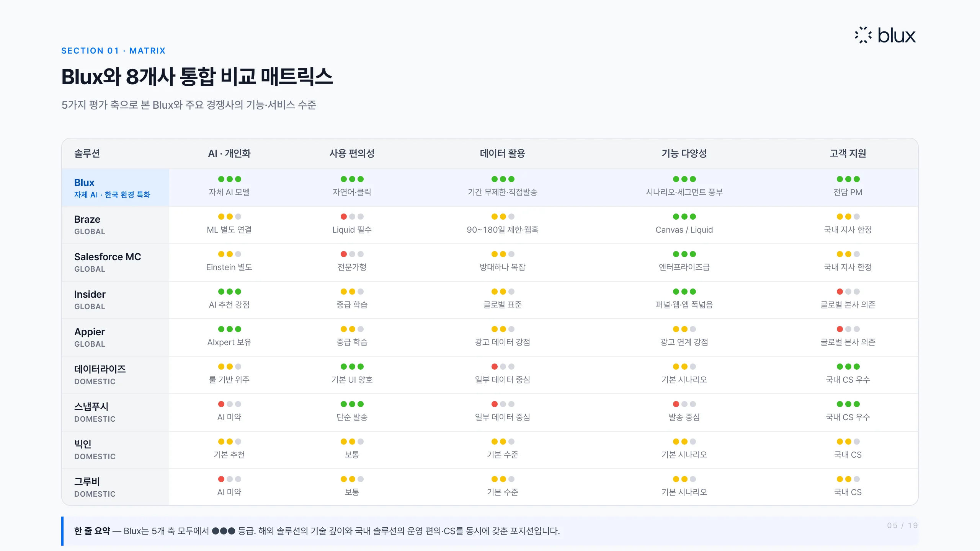Click the 'AI · 개인화' column header
This screenshot has height=551, width=980.
pyautogui.click(x=229, y=153)
